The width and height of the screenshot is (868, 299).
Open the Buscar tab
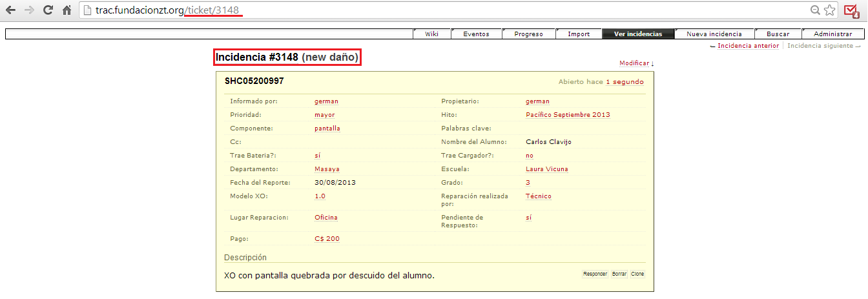(778, 34)
